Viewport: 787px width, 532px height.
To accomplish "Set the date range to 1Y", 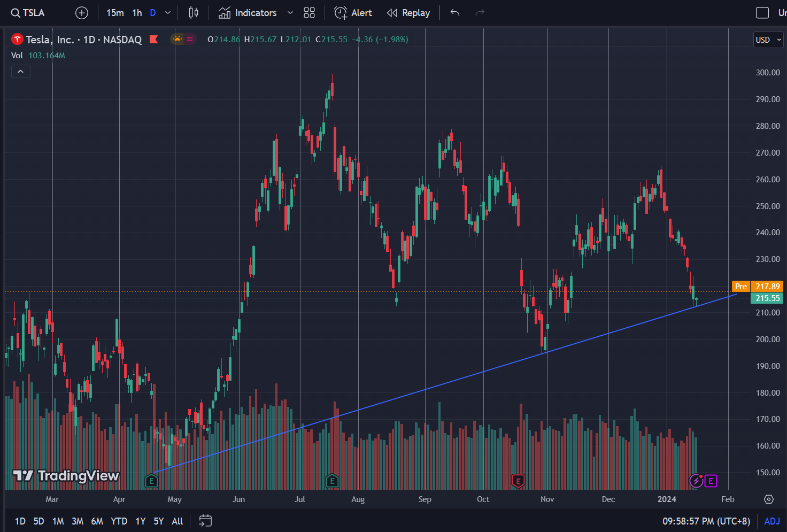I will click(x=141, y=521).
